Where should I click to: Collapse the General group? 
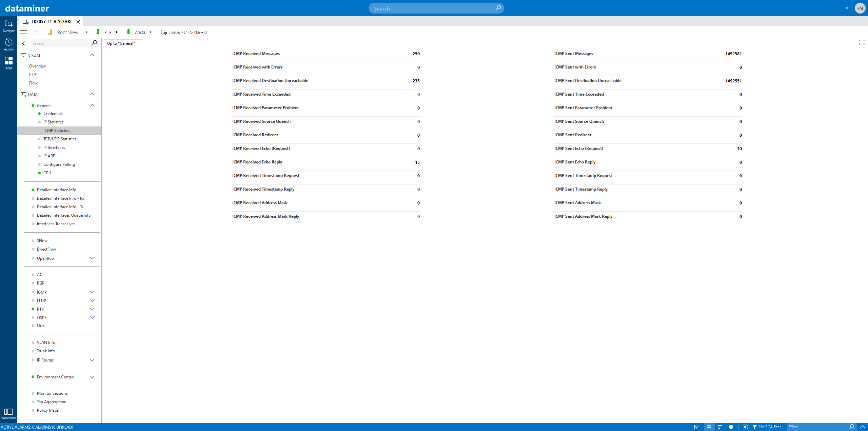[x=92, y=105]
